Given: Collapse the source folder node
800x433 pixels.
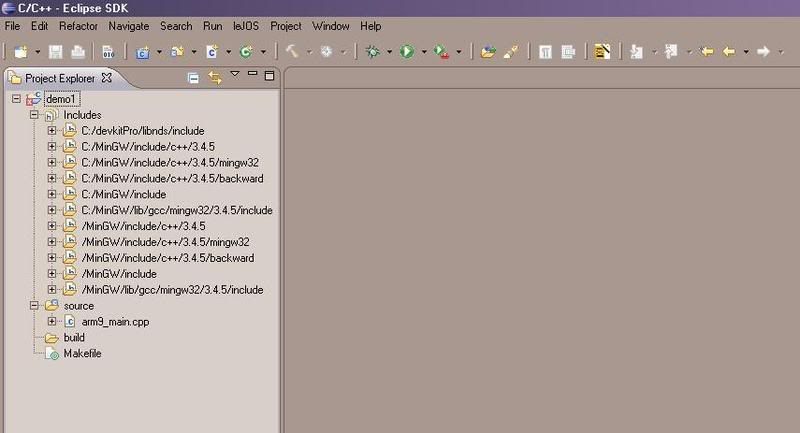Looking at the screenshot, I should tap(34, 305).
